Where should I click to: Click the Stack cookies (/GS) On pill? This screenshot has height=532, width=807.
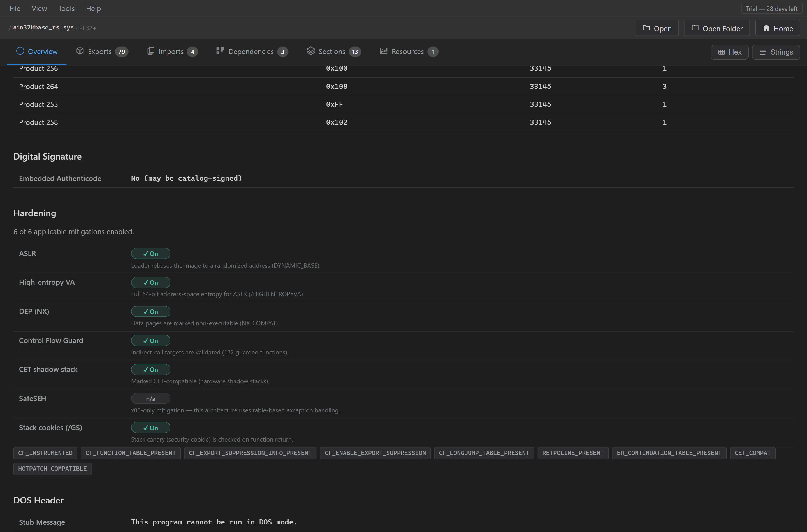[x=150, y=428]
